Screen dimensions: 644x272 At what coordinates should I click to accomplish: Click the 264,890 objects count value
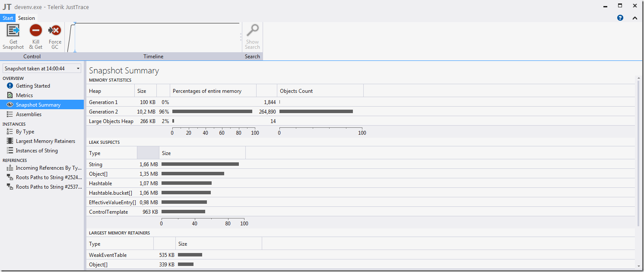[x=267, y=112]
